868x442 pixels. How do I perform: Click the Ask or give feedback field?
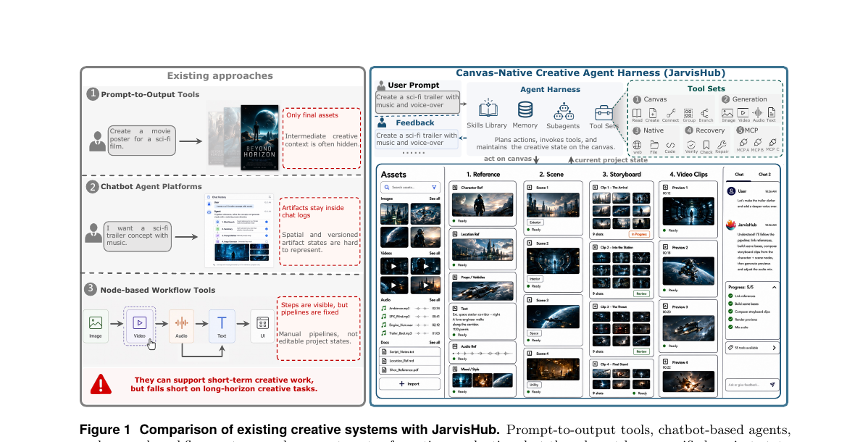tap(752, 385)
